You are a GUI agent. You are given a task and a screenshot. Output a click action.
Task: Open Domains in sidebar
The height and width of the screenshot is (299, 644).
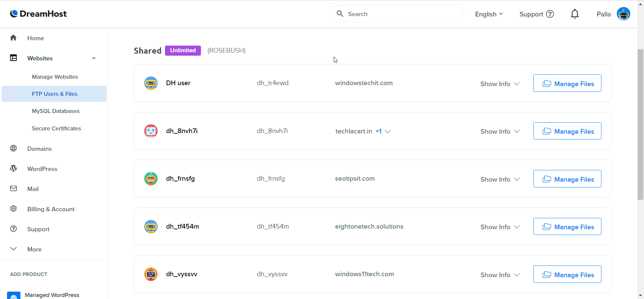[x=40, y=149]
